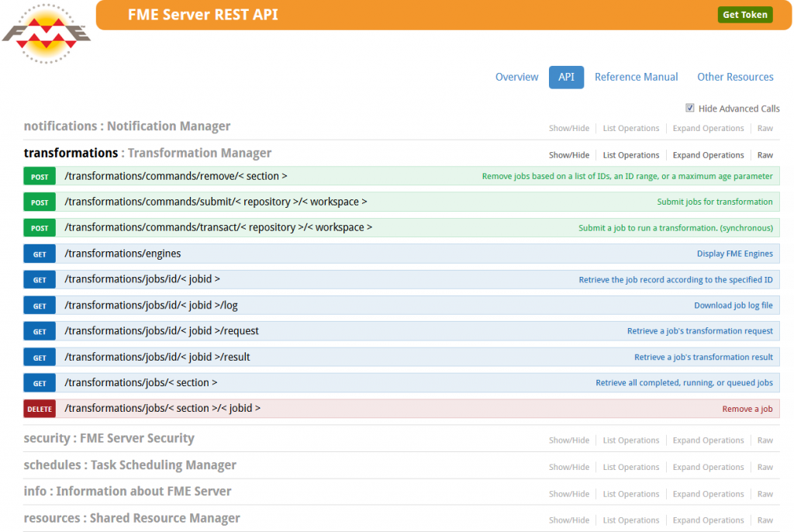Open /transformations/jobs/id/< jobid >/result path
Image resolution: width=794 pixels, height=532 pixels.
(157, 357)
